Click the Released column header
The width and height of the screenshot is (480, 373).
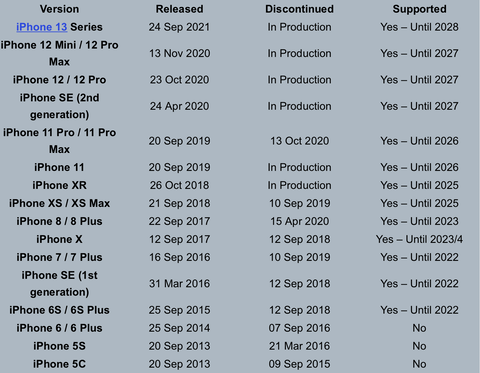tap(179, 9)
